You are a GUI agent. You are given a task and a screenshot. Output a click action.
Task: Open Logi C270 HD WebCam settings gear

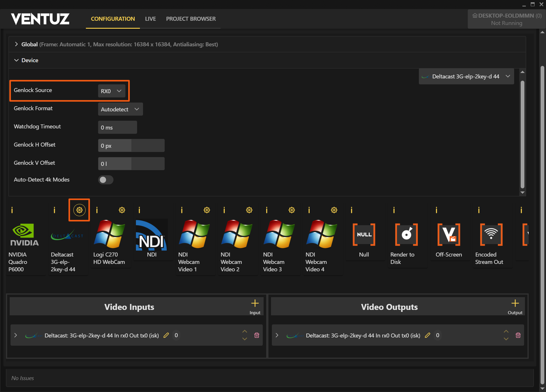(x=122, y=210)
